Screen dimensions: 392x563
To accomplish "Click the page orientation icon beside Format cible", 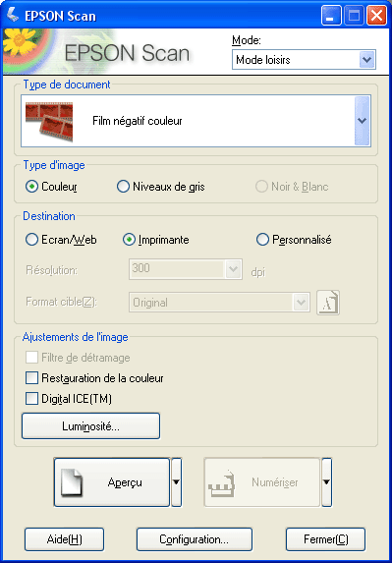I will (328, 303).
